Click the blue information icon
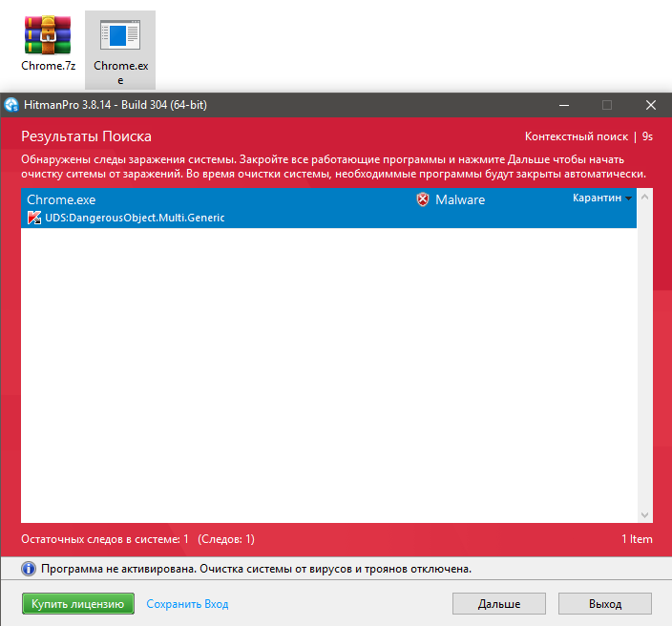This screenshot has height=626, width=672. tap(29, 569)
